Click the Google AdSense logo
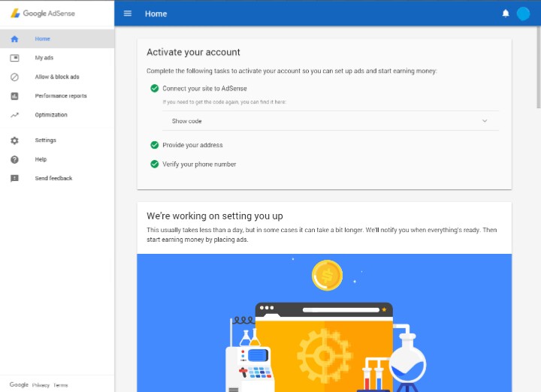Screen dimensions: 541x392 [x=43, y=13]
